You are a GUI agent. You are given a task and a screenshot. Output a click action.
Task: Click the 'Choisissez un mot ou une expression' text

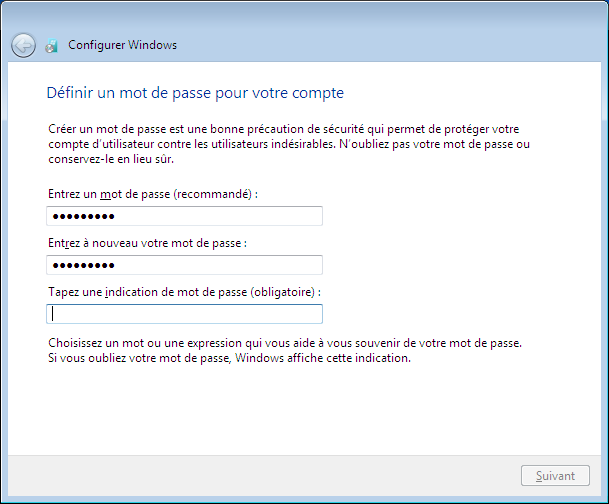coord(284,343)
